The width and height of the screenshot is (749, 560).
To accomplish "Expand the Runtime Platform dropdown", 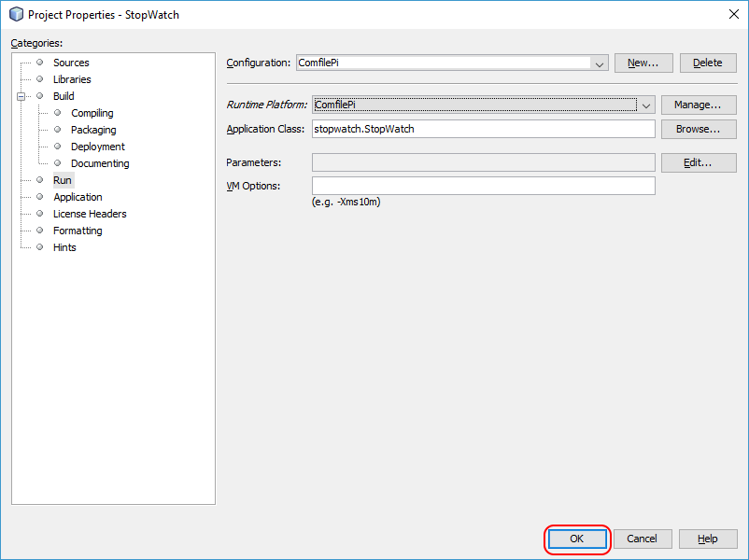I will coord(646,105).
